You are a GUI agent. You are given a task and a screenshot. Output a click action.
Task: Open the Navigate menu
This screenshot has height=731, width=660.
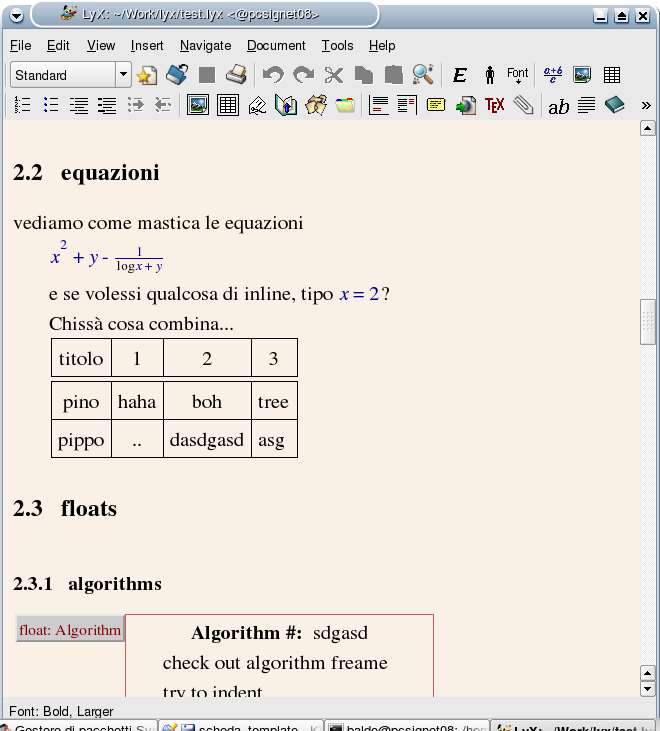coord(205,45)
